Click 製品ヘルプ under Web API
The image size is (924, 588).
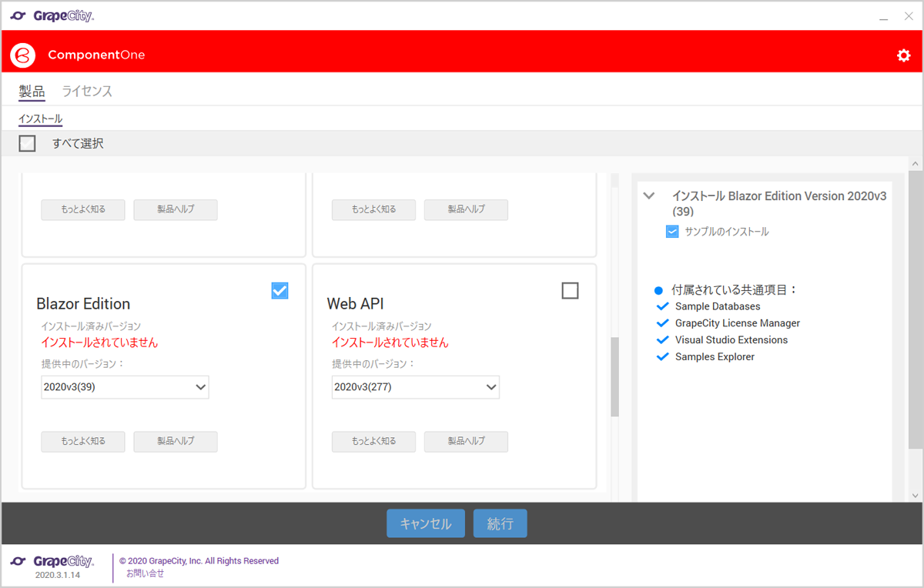point(466,442)
